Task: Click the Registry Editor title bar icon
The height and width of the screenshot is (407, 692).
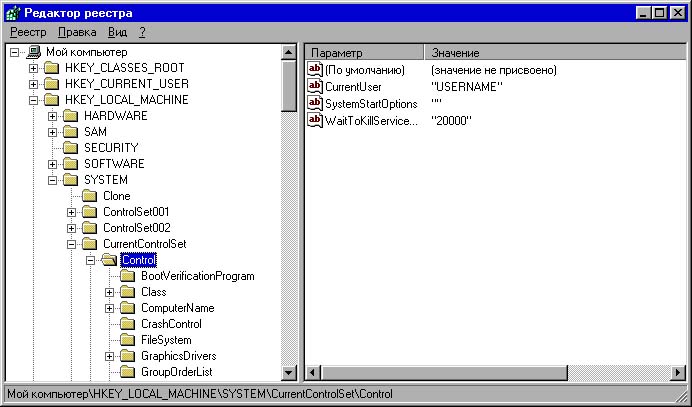Action: [x=13, y=13]
